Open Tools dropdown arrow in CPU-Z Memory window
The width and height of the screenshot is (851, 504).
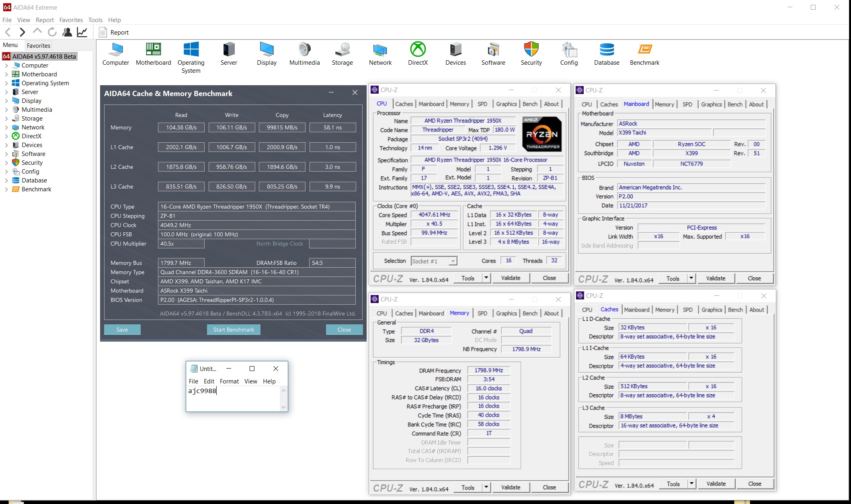tap(486, 488)
